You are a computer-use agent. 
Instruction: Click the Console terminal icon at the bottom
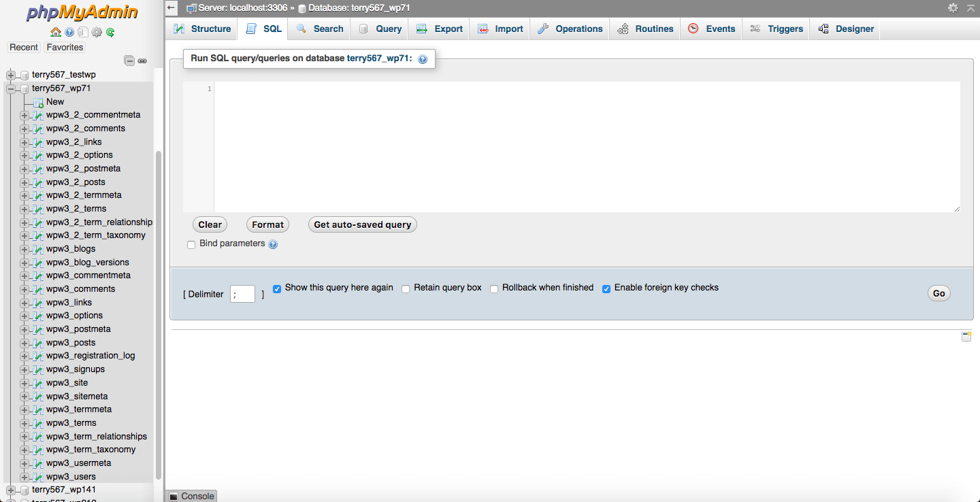[x=174, y=497]
